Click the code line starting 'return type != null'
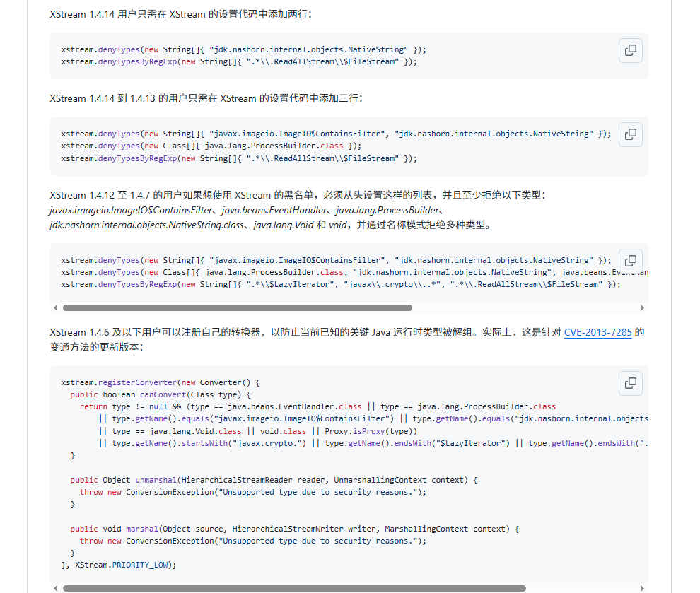700x593 pixels. click(x=317, y=406)
